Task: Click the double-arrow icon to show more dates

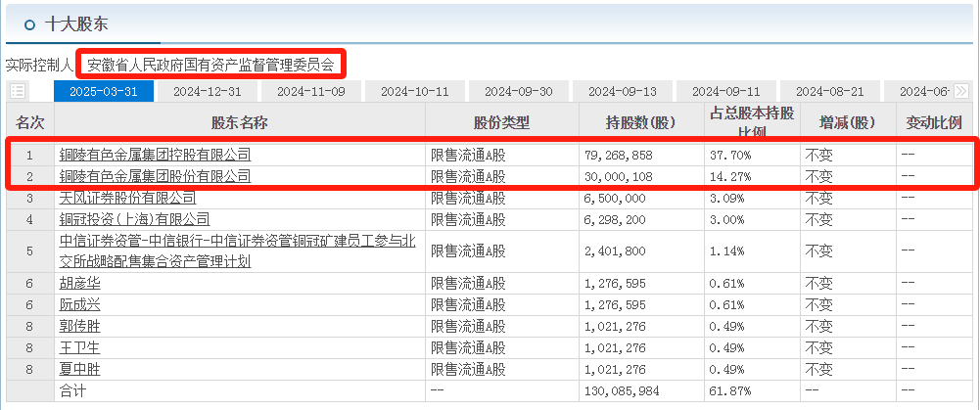Action: [x=960, y=91]
